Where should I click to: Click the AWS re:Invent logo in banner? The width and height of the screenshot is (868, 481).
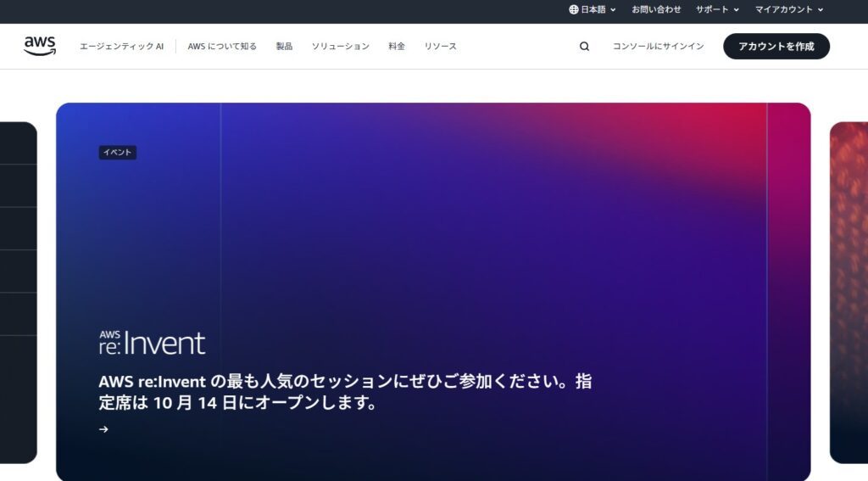coord(152,343)
